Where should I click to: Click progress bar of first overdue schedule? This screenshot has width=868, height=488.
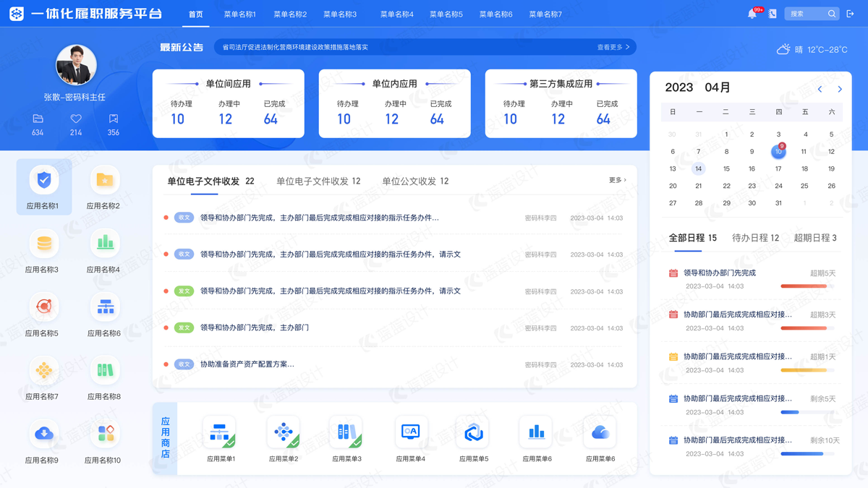(807, 286)
